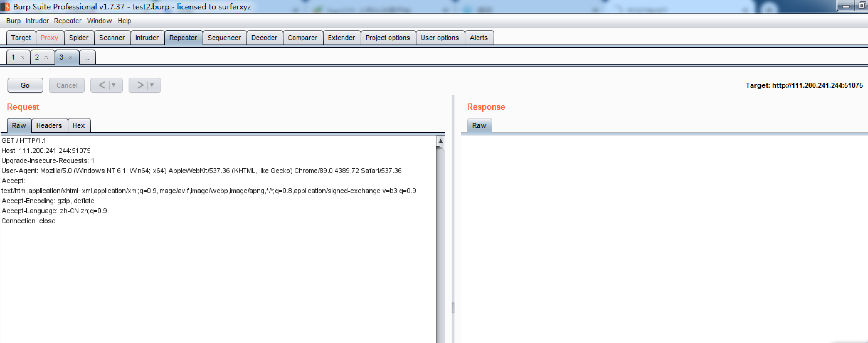Close Repeater tab 1 with its x icon
This screenshot has width=868, height=343.
click(22, 57)
